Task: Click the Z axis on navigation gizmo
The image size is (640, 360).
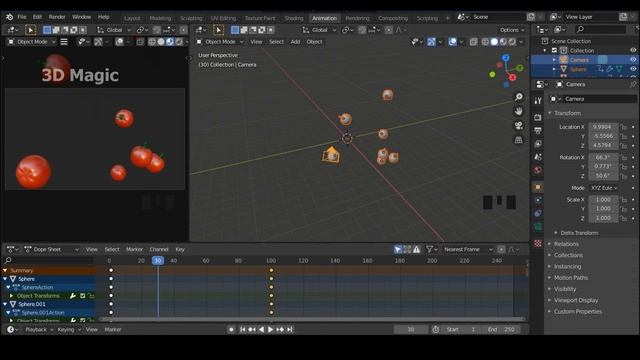Action: [x=506, y=58]
